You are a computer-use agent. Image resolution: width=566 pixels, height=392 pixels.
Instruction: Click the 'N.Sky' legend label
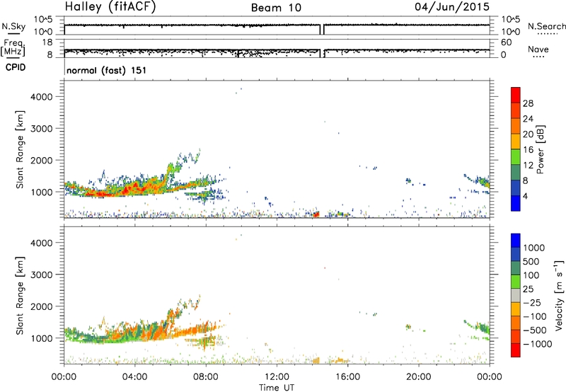coord(13,26)
